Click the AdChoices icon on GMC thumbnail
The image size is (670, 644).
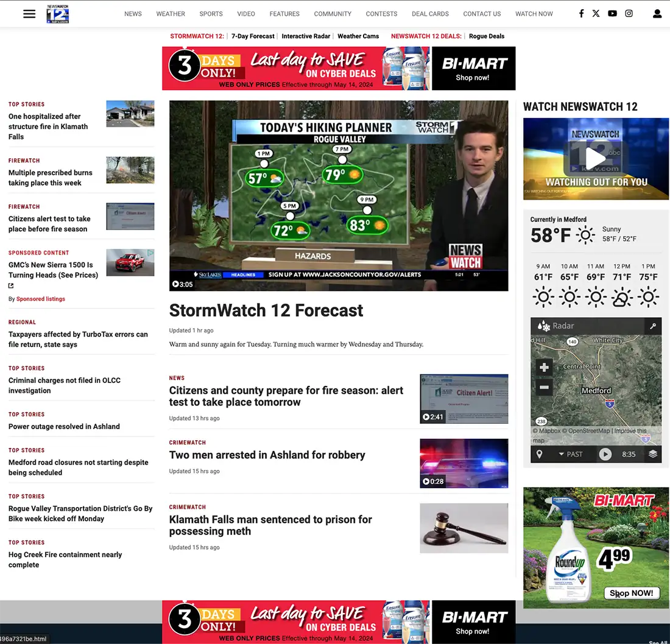tap(150, 253)
